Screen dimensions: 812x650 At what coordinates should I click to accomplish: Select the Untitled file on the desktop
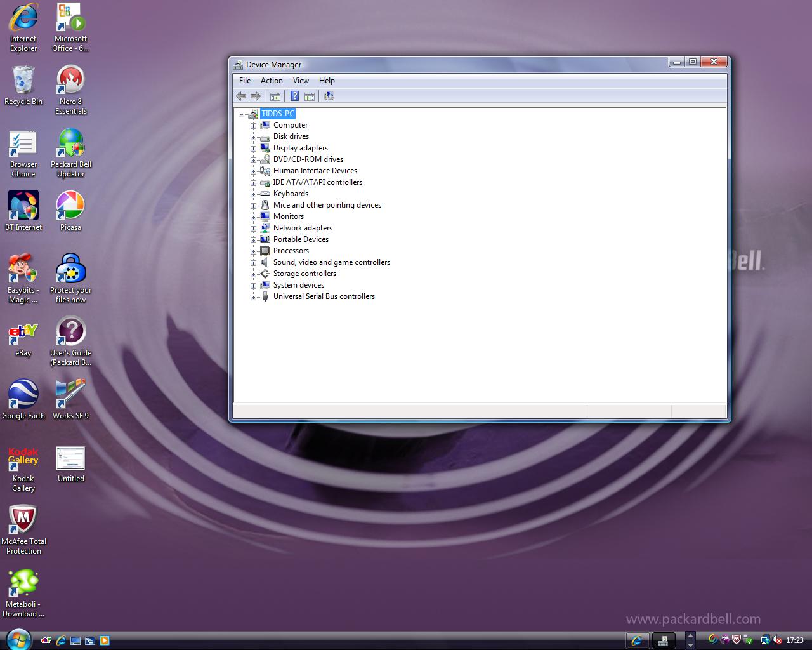coord(71,465)
